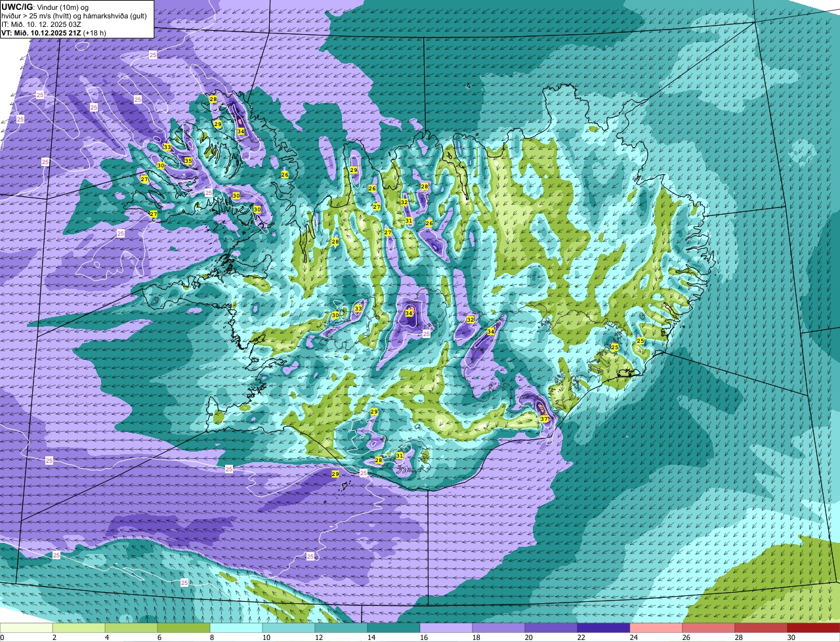Click the yellow maximum gust label "35"

(x=188, y=161)
